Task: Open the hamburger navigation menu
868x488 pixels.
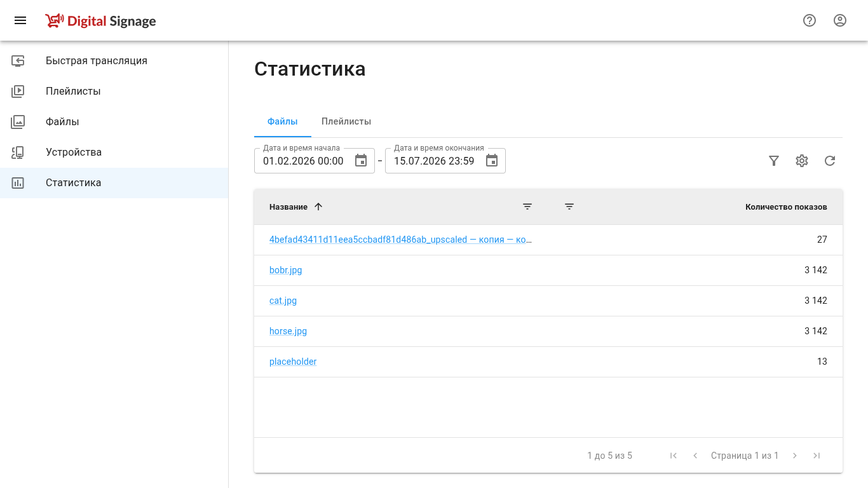Action: click(x=20, y=20)
